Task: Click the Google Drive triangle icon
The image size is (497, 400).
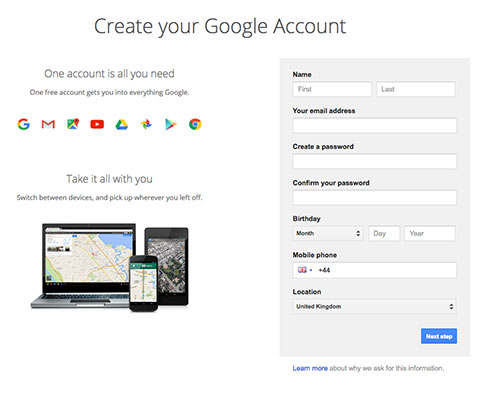Action: pyautogui.click(x=122, y=124)
